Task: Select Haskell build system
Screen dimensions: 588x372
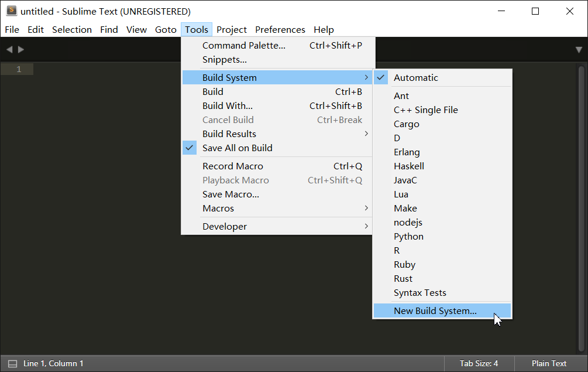Action: coord(442,166)
